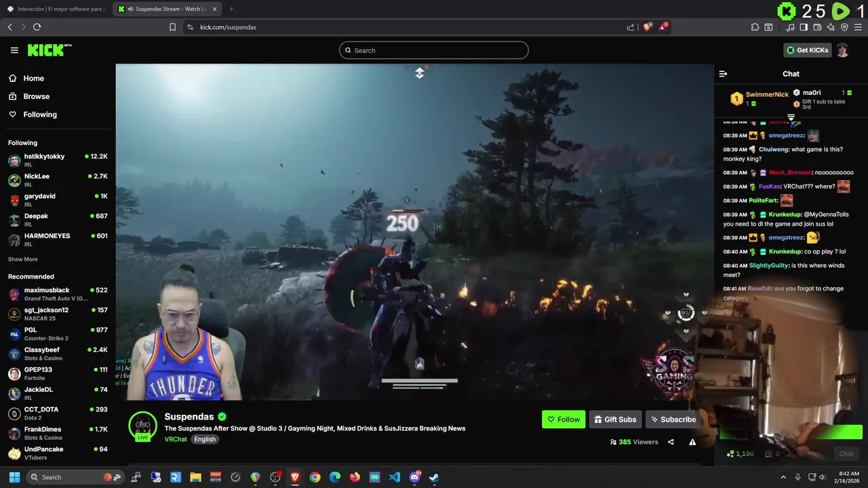Open Deepak channel
Viewport: 868px width, 488px height.
(58, 220)
